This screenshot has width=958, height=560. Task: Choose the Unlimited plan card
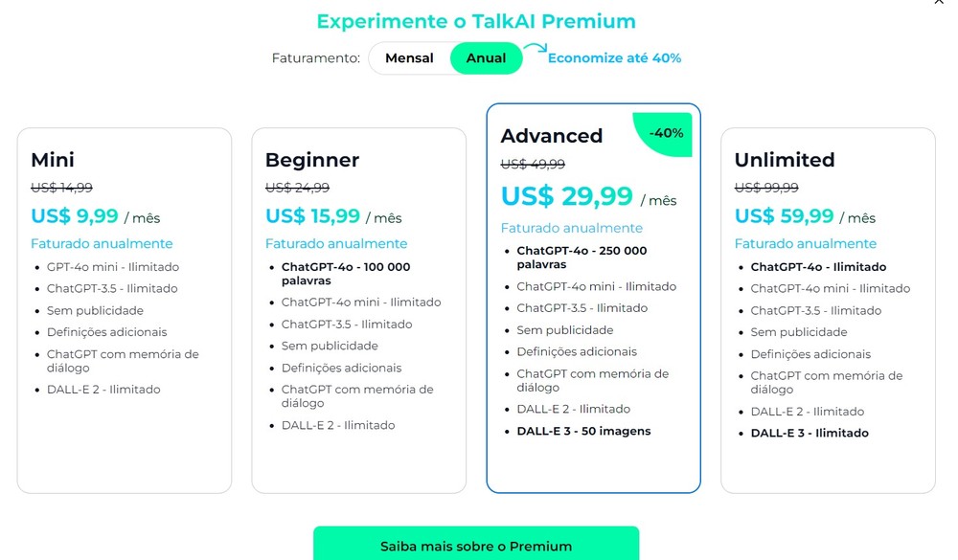click(828, 306)
